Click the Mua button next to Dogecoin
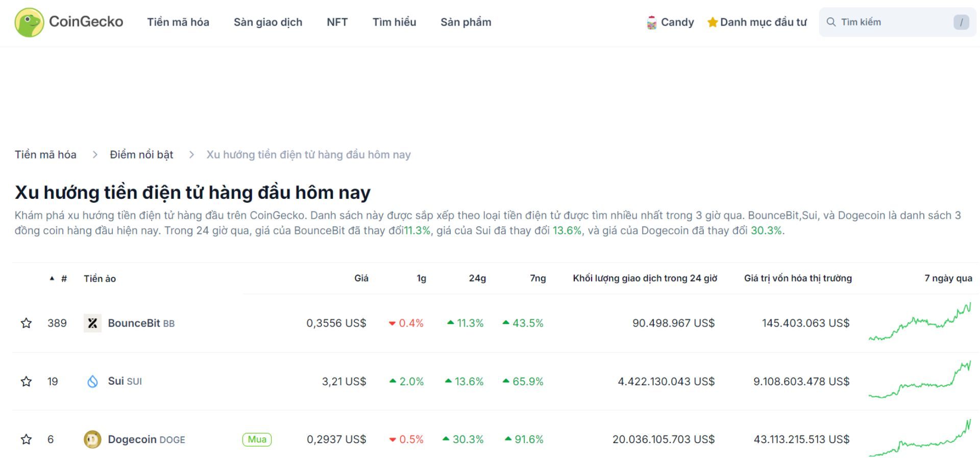 [257, 439]
